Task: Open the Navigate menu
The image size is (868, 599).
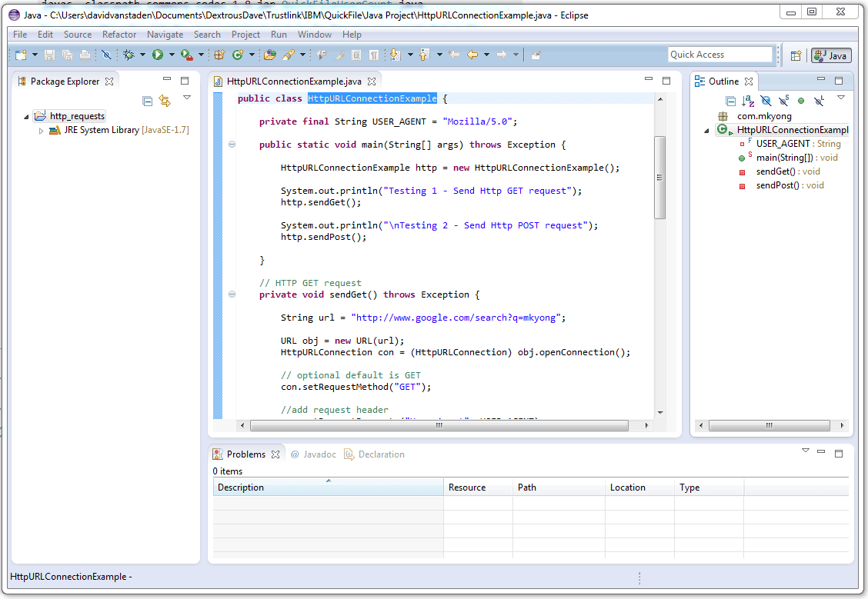Action: [x=165, y=35]
